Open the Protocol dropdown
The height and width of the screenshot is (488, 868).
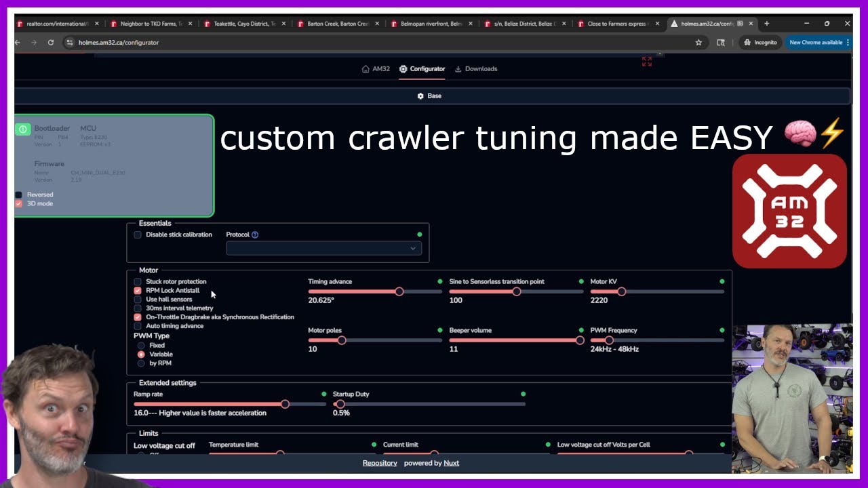(x=323, y=248)
